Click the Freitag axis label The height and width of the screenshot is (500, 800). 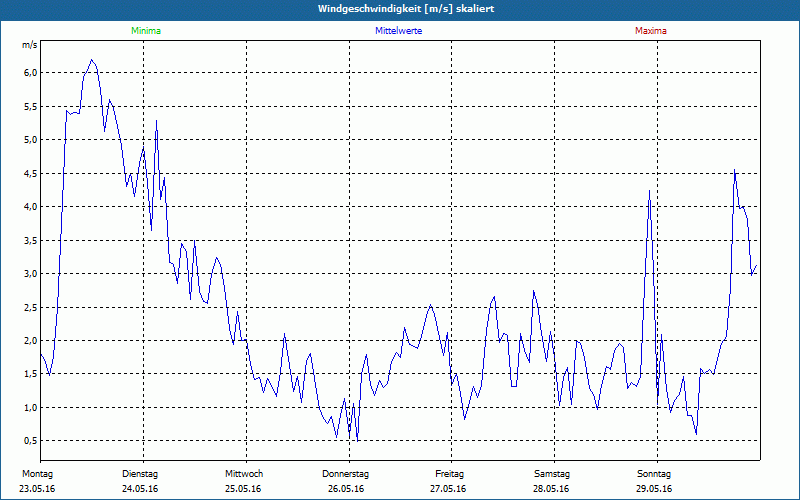[449, 474]
